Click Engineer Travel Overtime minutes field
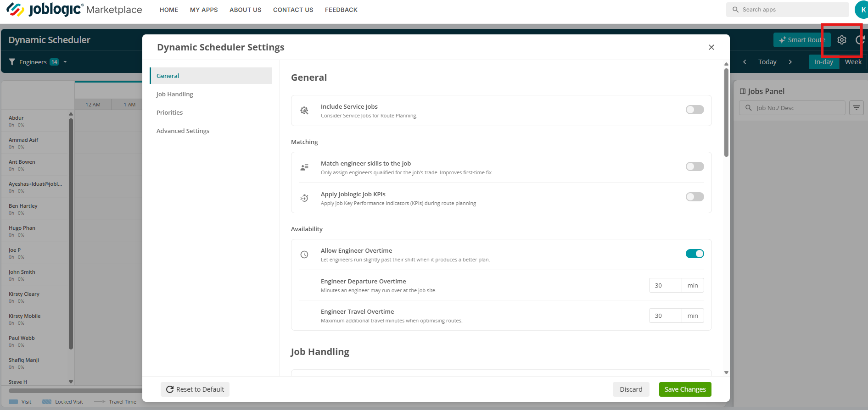This screenshot has height=410, width=868. pos(666,316)
